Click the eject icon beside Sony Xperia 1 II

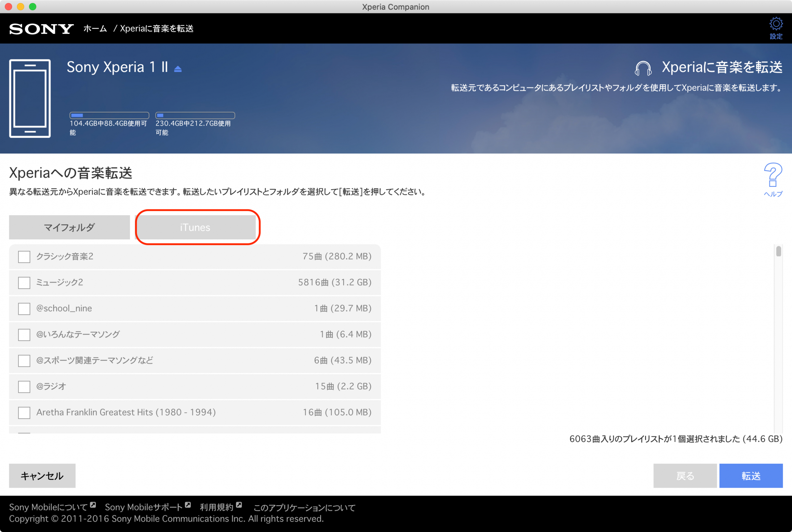(x=178, y=69)
